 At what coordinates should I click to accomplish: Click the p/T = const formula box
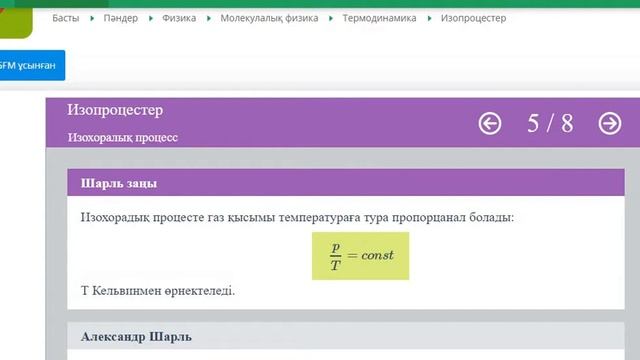click(x=360, y=256)
